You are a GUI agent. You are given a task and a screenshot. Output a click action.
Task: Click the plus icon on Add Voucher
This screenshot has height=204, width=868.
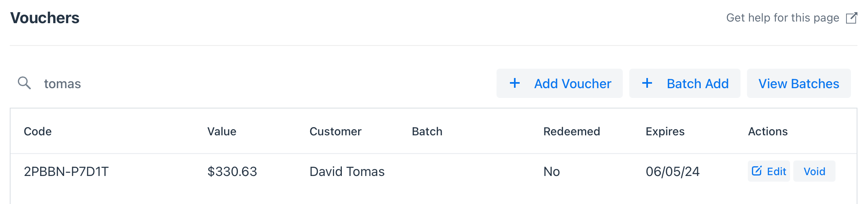pos(515,83)
